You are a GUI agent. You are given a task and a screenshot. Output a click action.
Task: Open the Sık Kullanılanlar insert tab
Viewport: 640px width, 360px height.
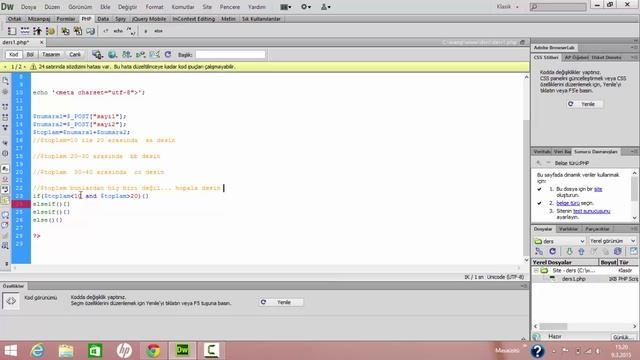coord(261,19)
